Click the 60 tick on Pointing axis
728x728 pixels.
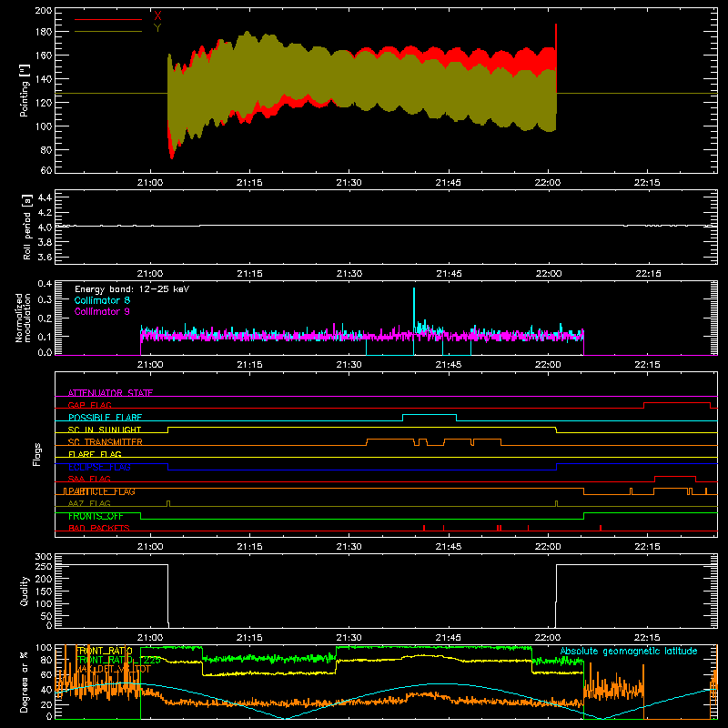point(46,170)
